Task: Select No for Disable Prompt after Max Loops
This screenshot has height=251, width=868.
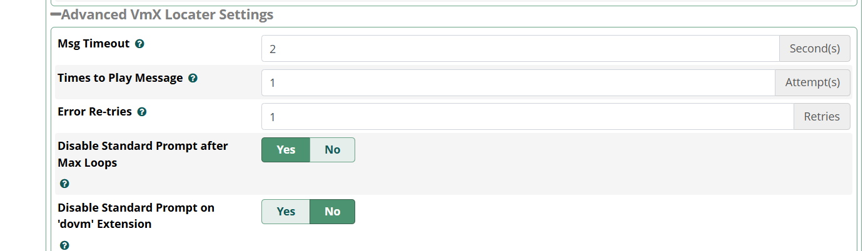Action: [332, 150]
